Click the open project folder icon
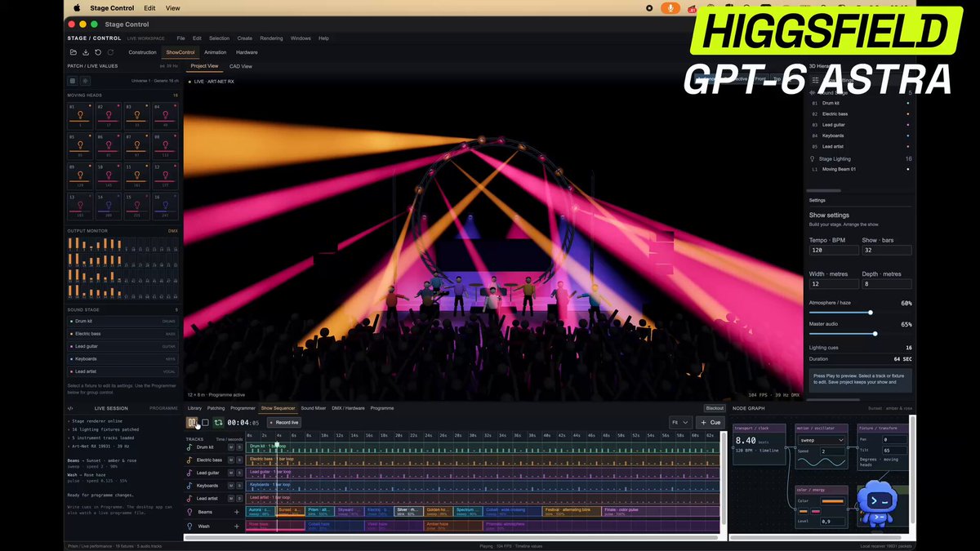Image resolution: width=980 pixels, height=551 pixels. (73, 52)
